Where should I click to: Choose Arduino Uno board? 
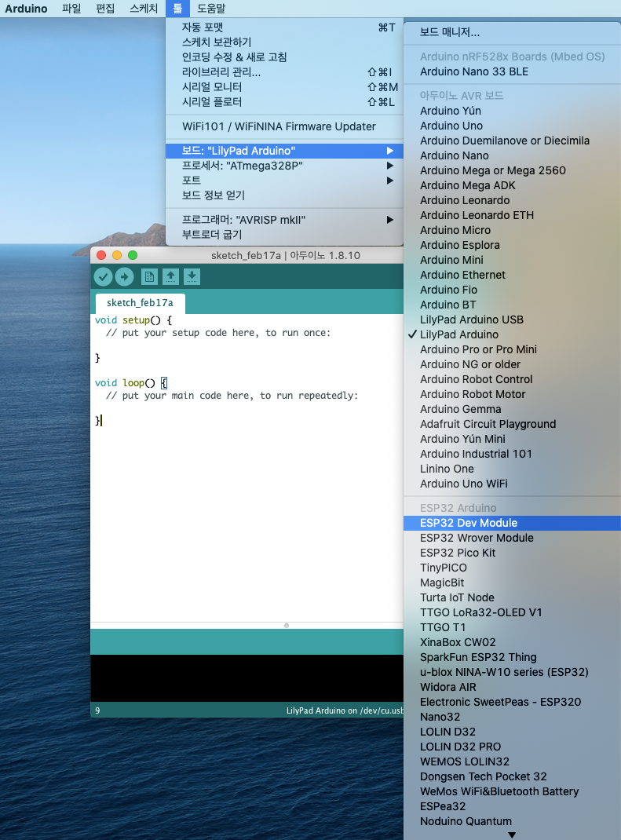[512, 126]
